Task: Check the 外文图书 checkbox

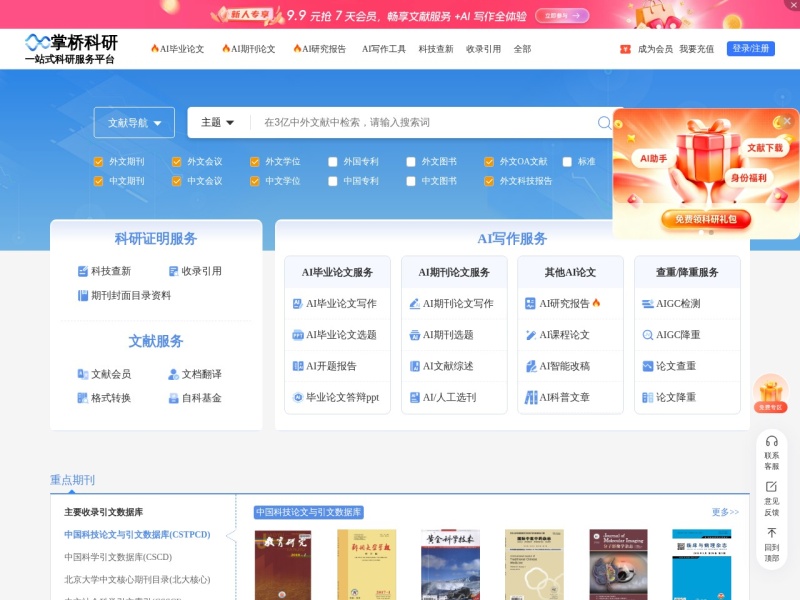Action: click(x=411, y=162)
